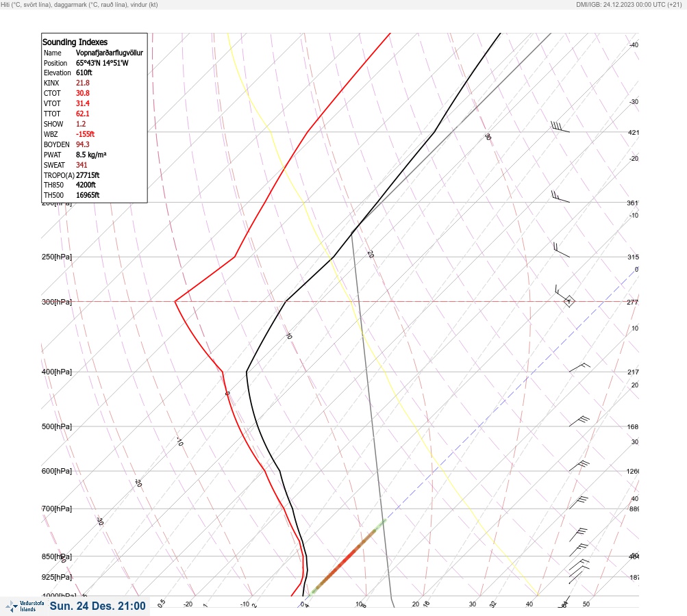The width and height of the screenshot is (687, 616).
Task: Click the forecast time 'Sun. 24 Des. 21:00'
Action: coord(97,606)
